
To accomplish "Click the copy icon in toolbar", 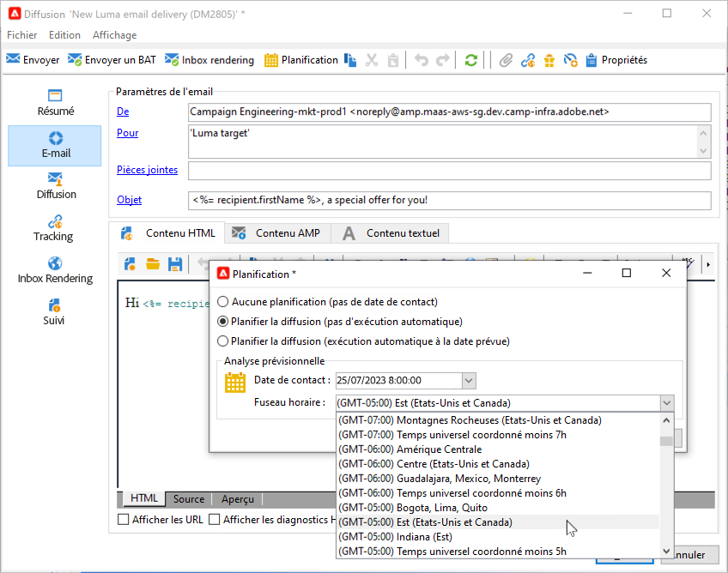I will point(350,60).
